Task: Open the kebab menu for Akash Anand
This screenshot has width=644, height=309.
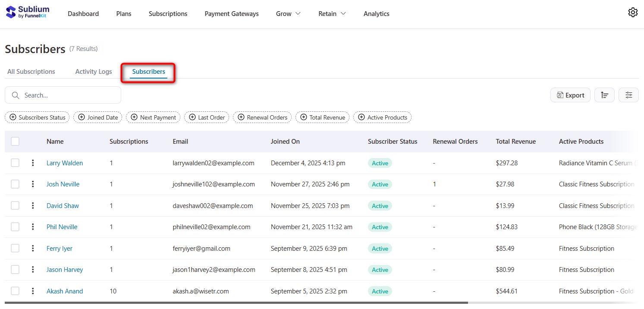Action: coord(33,291)
